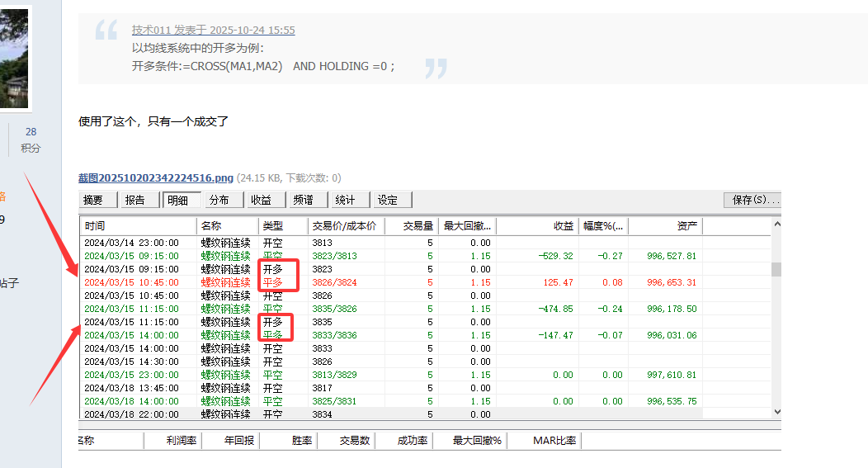The image size is (868, 468).
Task: Select row 2024/03/18 13:45:00
Action: point(425,388)
